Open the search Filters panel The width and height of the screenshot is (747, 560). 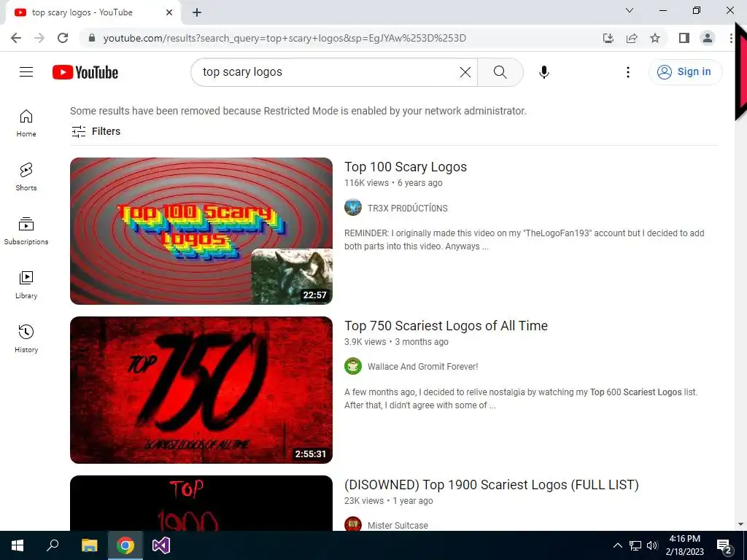click(x=96, y=131)
